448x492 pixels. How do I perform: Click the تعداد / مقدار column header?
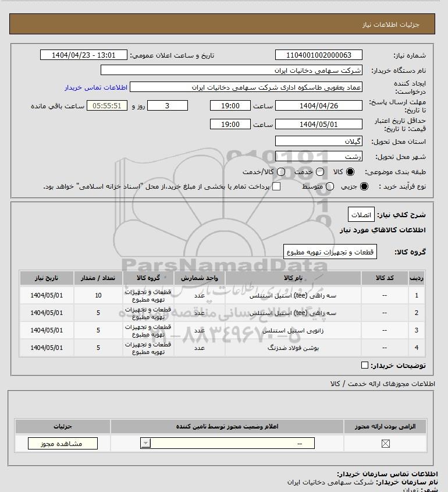pyautogui.click(x=98, y=278)
